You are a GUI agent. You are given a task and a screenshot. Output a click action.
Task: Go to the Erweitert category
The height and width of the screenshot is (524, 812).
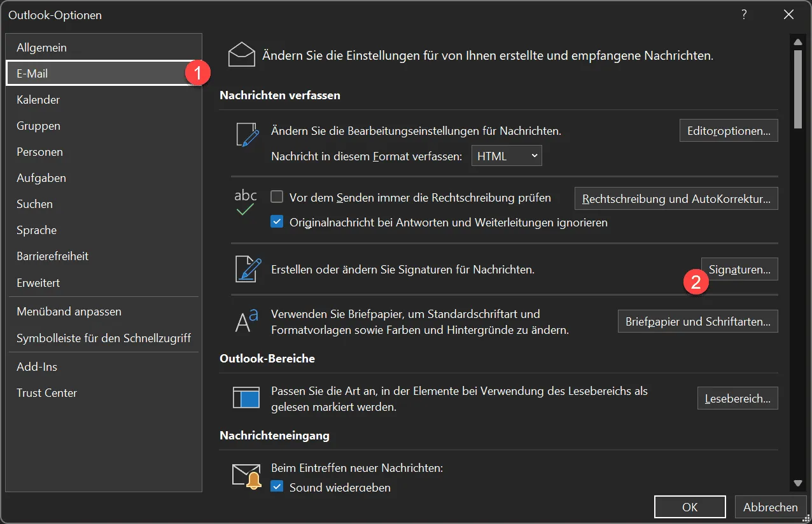104,282
